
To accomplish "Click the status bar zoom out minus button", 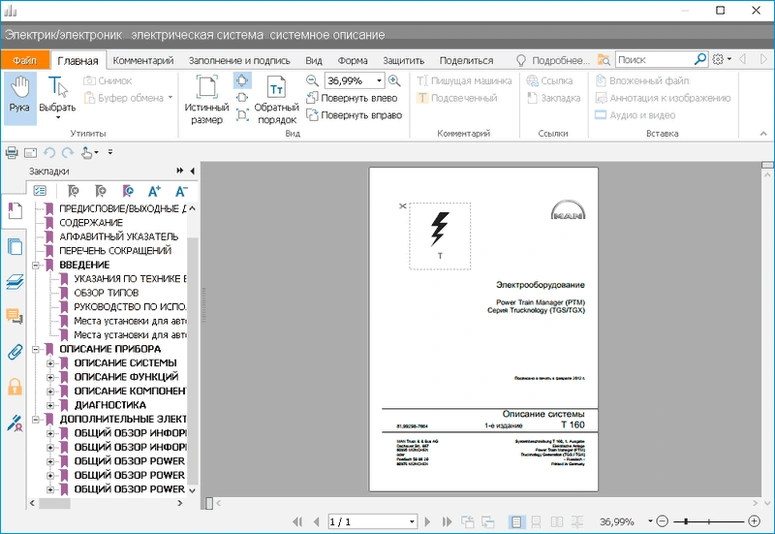I will pyautogui.click(x=662, y=521).
